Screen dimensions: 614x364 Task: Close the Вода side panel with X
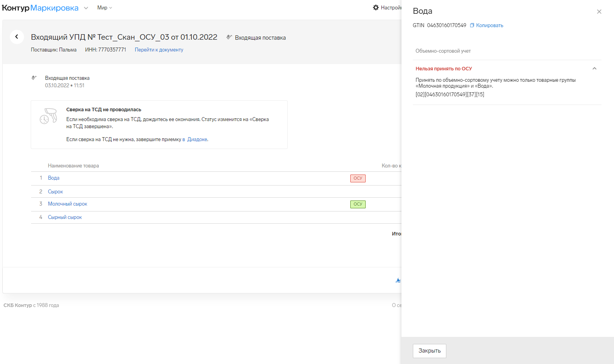click(599, 12)
